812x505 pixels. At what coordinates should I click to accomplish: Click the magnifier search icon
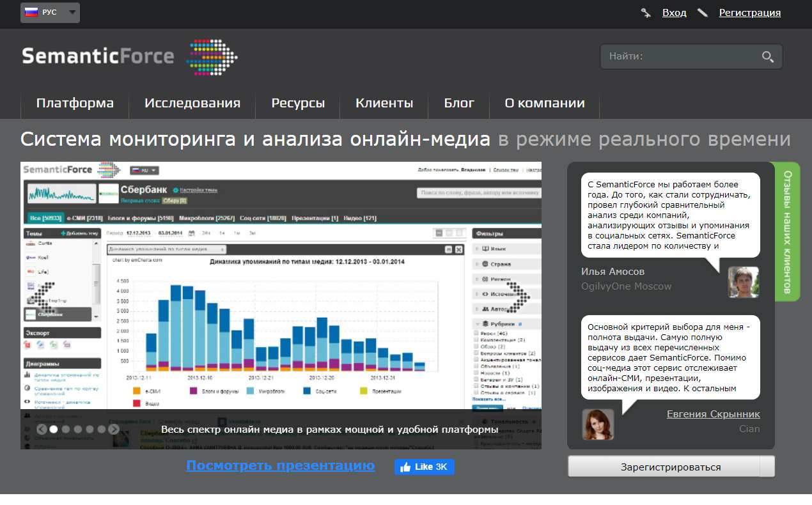(x=768, y=57)
